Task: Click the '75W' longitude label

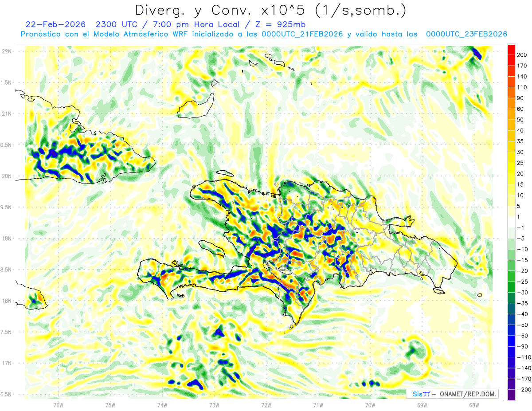Action: coord(110,404)
